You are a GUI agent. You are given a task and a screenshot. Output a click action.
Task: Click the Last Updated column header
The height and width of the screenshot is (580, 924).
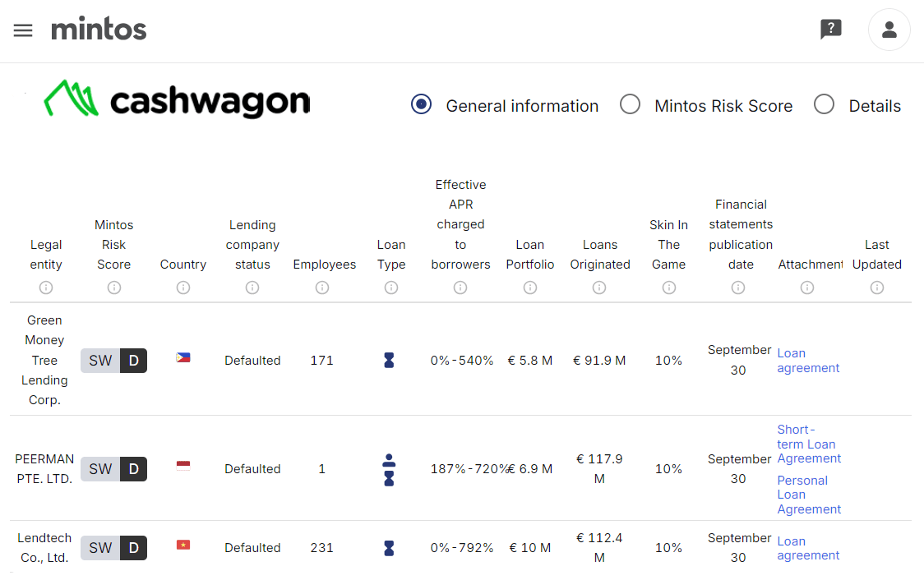pyautogui.click(x=877, y=255)
